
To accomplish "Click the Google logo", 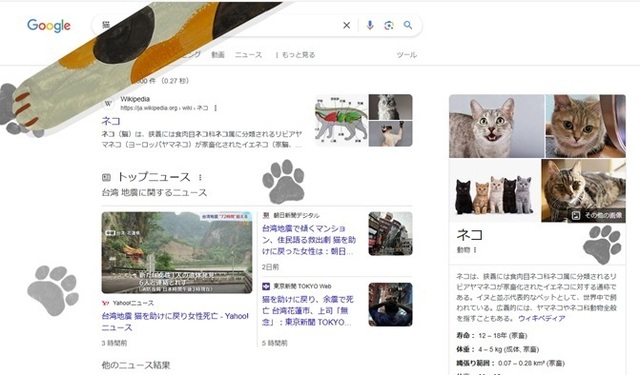I will click(x=49, y=25).
